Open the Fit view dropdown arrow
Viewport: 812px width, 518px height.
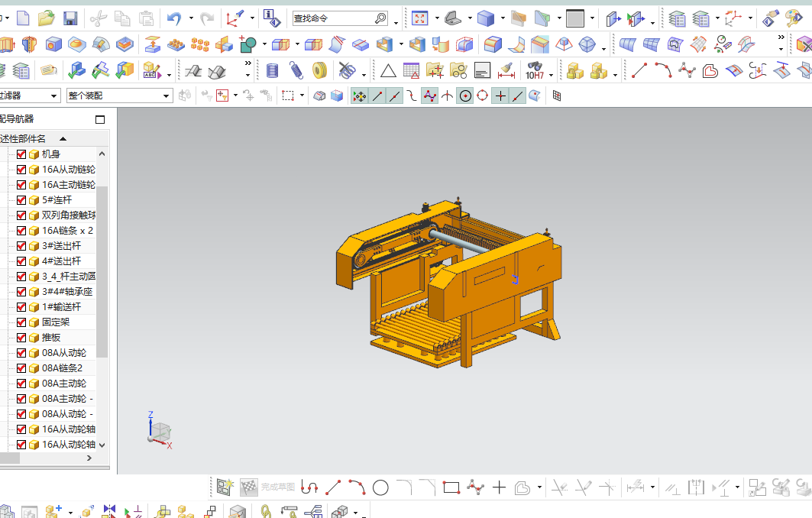[437, 18]
